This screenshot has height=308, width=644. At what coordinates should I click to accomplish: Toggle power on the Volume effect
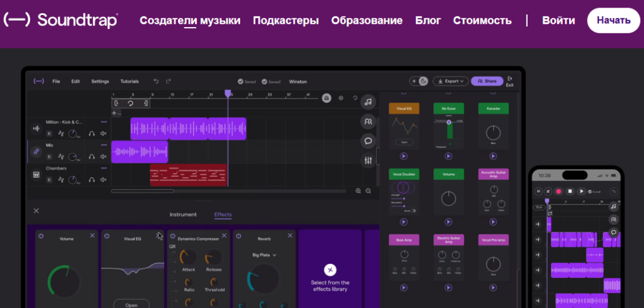(x=41, y=236)
